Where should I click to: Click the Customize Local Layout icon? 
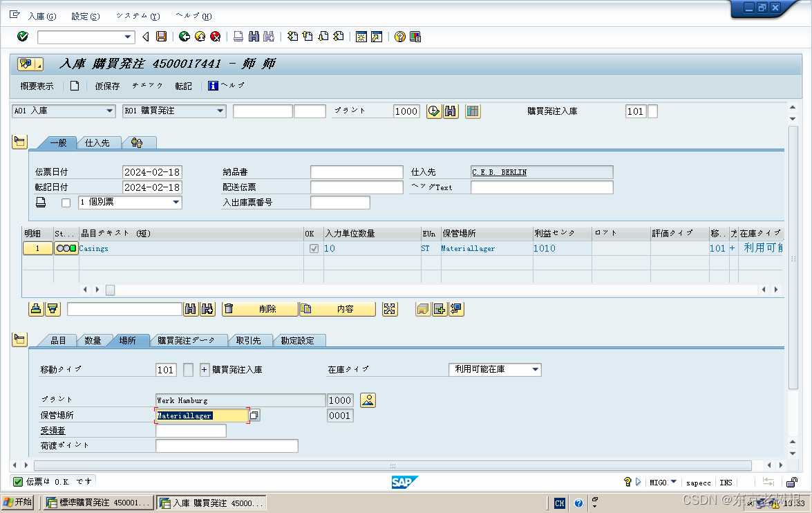(415, 36)
